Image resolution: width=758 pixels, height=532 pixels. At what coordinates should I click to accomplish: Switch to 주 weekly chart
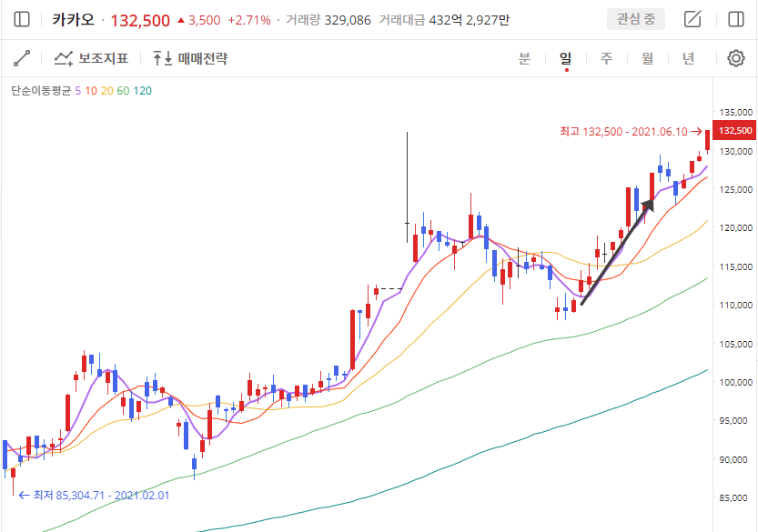(x=606, y=58)
